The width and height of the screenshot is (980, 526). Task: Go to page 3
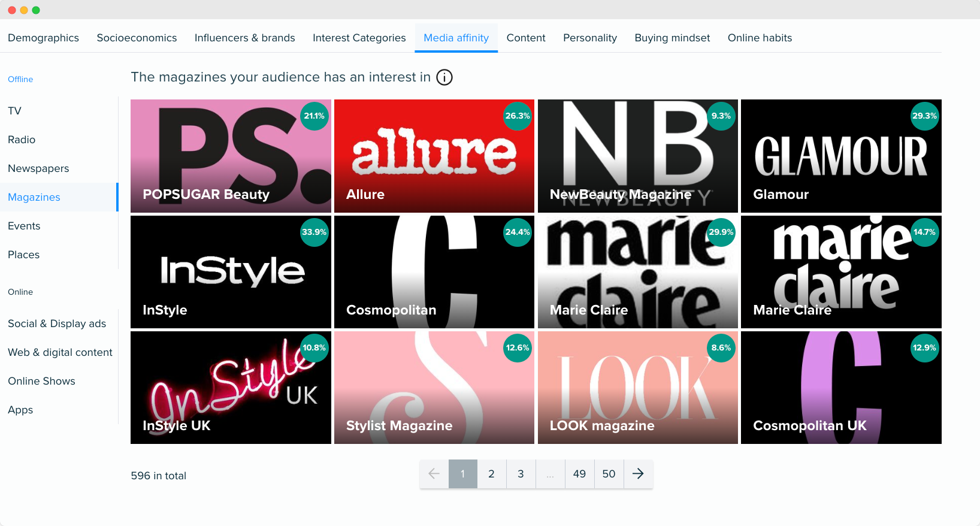point(521,474)
